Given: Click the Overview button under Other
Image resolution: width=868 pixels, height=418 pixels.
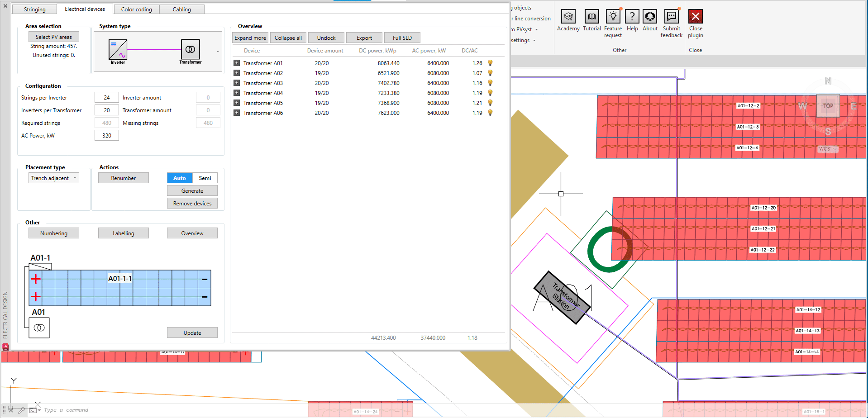Looking at the screenshot, I should tap(192, 233).
